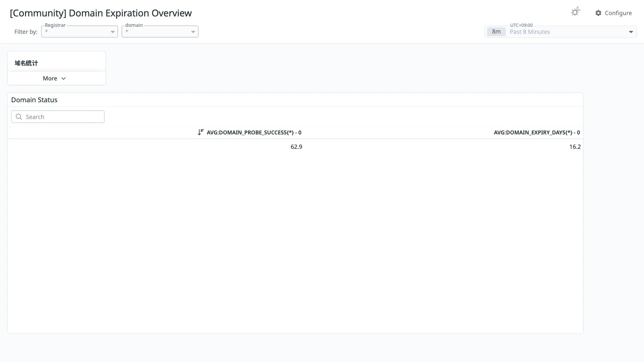
Task: Select the 16.2 value cell
Action: tap(575, 147)
